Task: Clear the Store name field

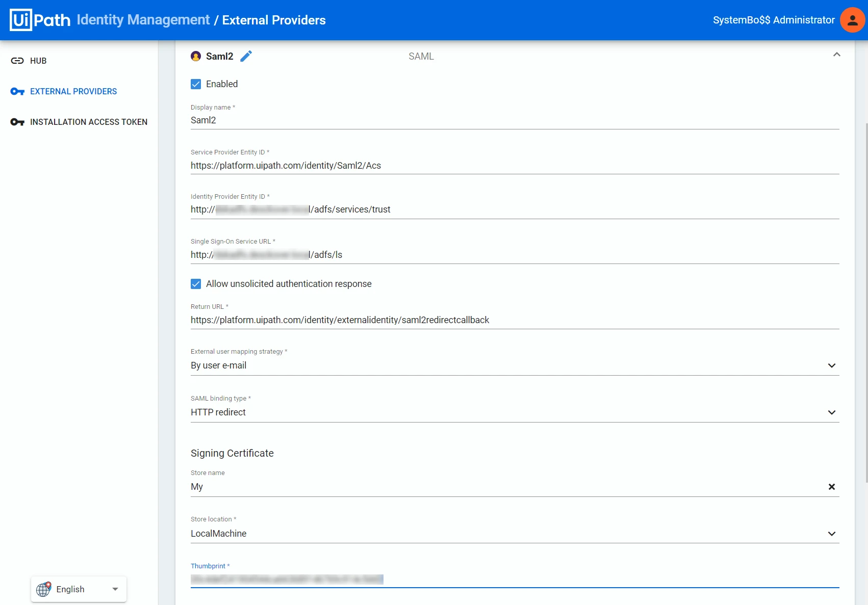Action: (x=832, y=487)
